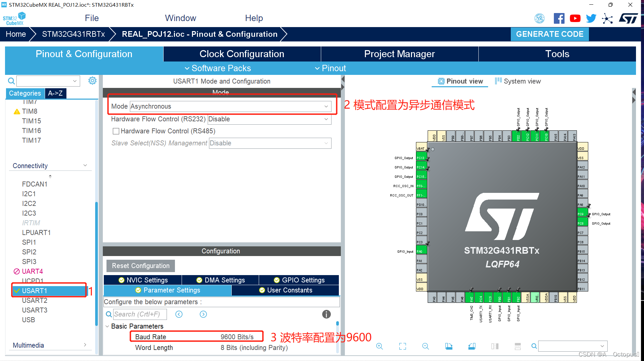Click the parameter info icon
Screen dimensions: 644x361
pyautogui.click(x=326, y=314)
